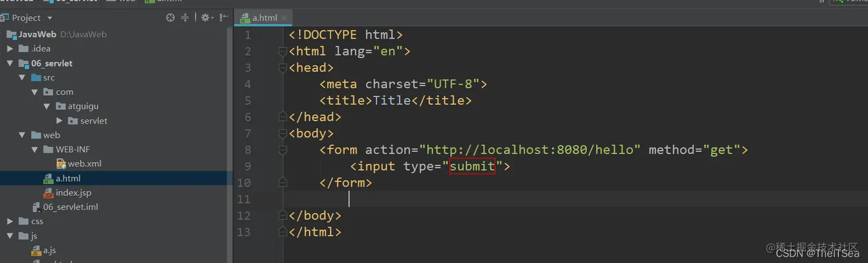The width and height of the screenshot is (868, 263).
Task: Hide the Project tool window
Action: [224, 18]
